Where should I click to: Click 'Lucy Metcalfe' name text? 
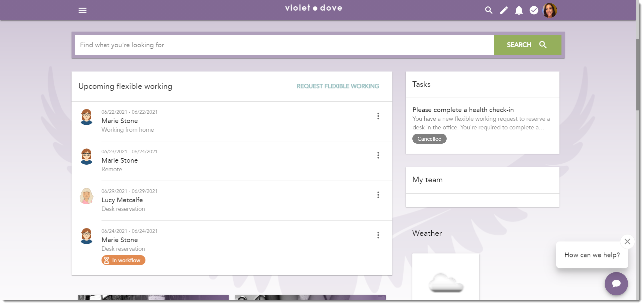point(122,200)
